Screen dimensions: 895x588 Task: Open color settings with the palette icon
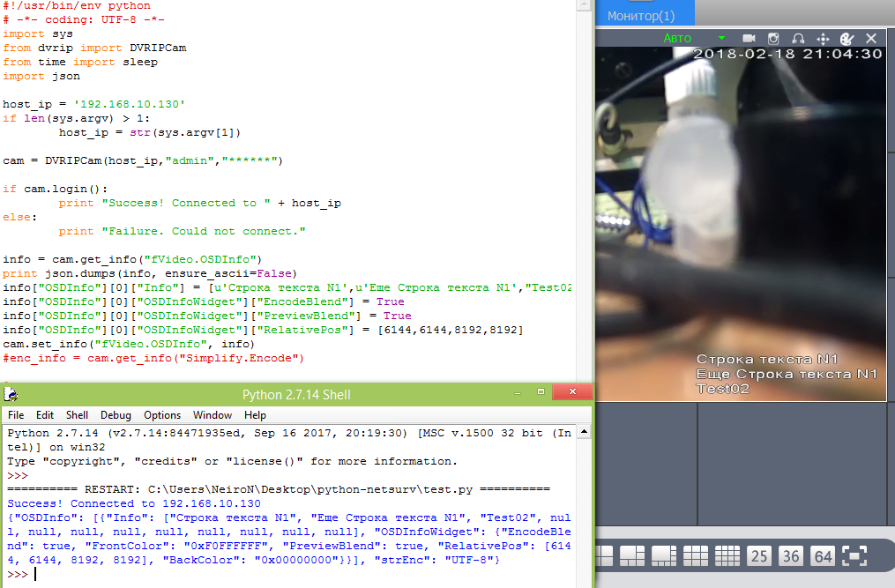[x=847, y=39]
